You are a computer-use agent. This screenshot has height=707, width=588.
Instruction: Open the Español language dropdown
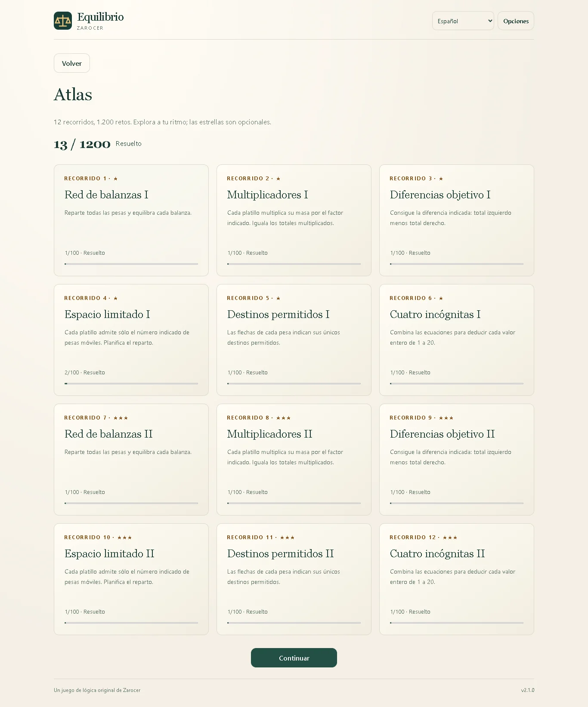(463, 21)
